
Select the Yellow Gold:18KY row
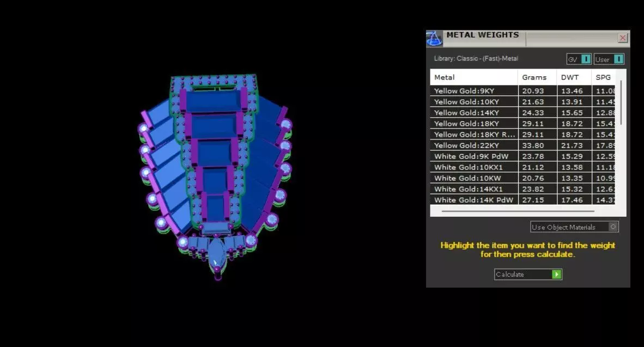(x=523, y=124)
